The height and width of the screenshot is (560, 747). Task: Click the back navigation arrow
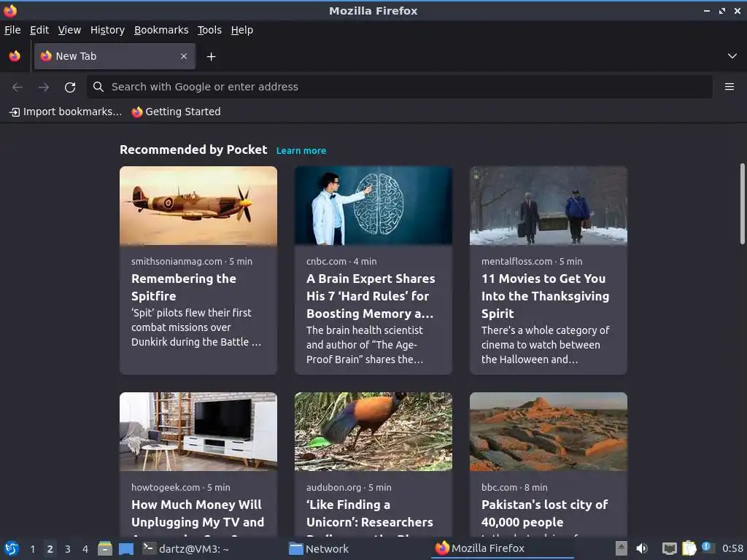pyautogui.click(x=18, y=87)
